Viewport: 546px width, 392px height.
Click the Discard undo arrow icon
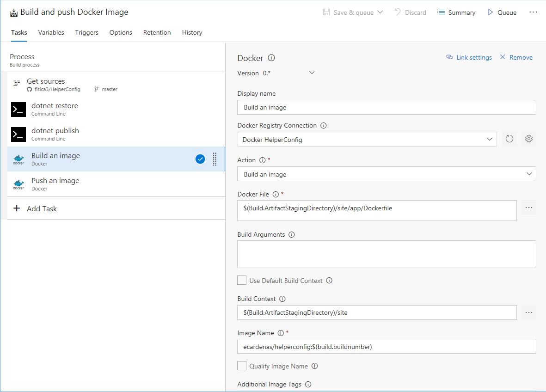click(x=397, y=12)
